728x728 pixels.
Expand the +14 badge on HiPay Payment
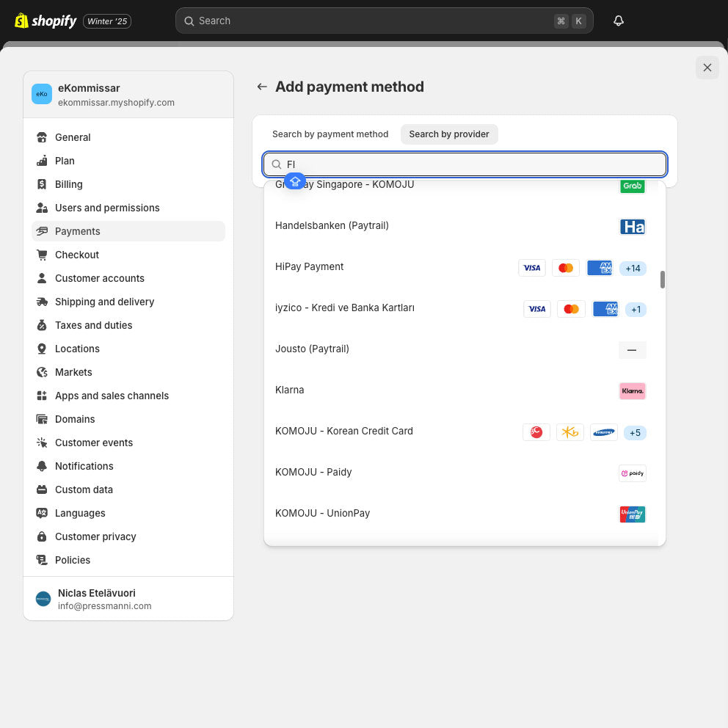[633, 268]
